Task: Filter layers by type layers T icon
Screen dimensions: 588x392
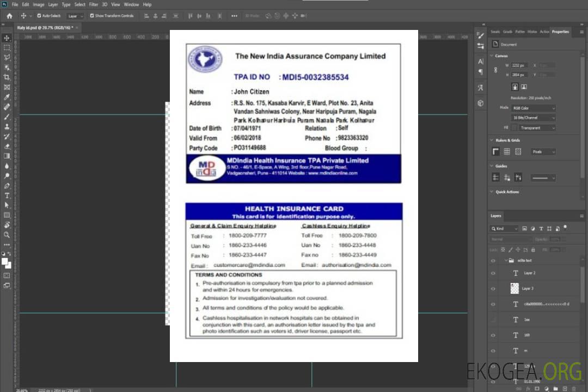Action: (541, 229)
